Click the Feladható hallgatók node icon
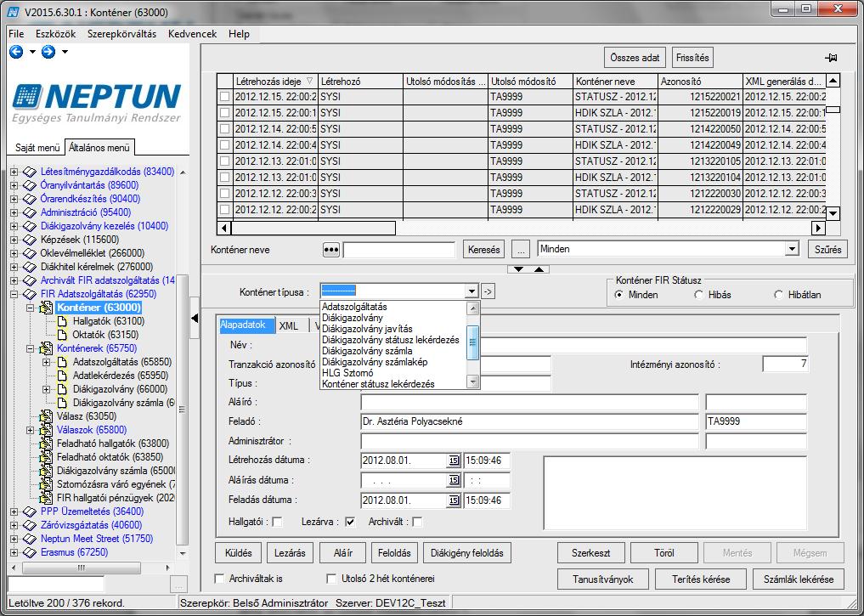 coord(47,444)
